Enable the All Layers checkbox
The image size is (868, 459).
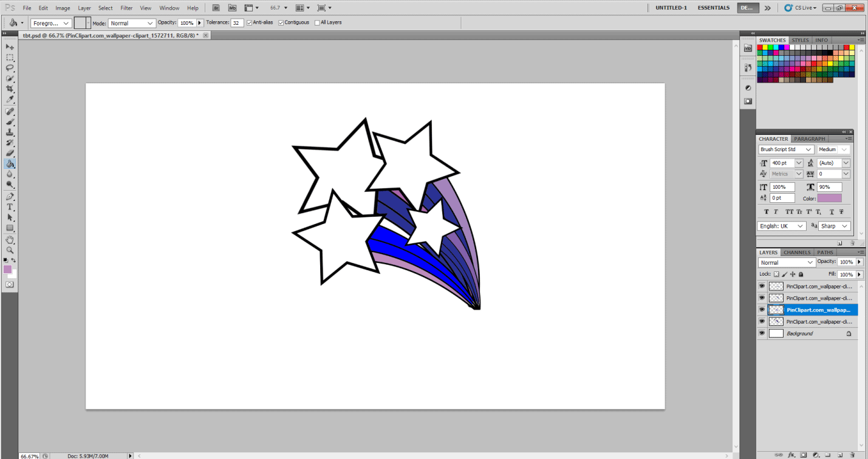click(x=316, y=22)
